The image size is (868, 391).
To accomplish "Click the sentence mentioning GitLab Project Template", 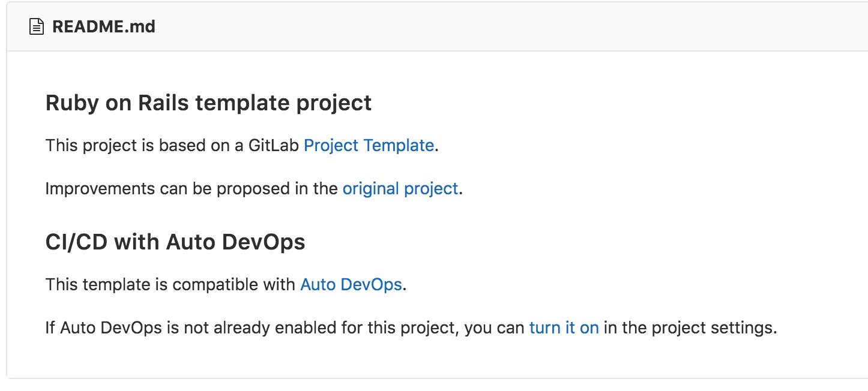I will point(240,146).
